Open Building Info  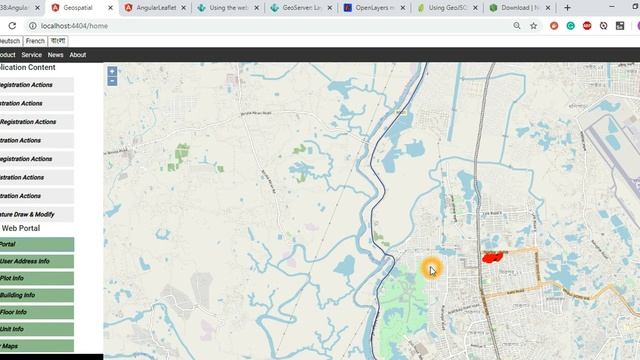click(37, 295)
